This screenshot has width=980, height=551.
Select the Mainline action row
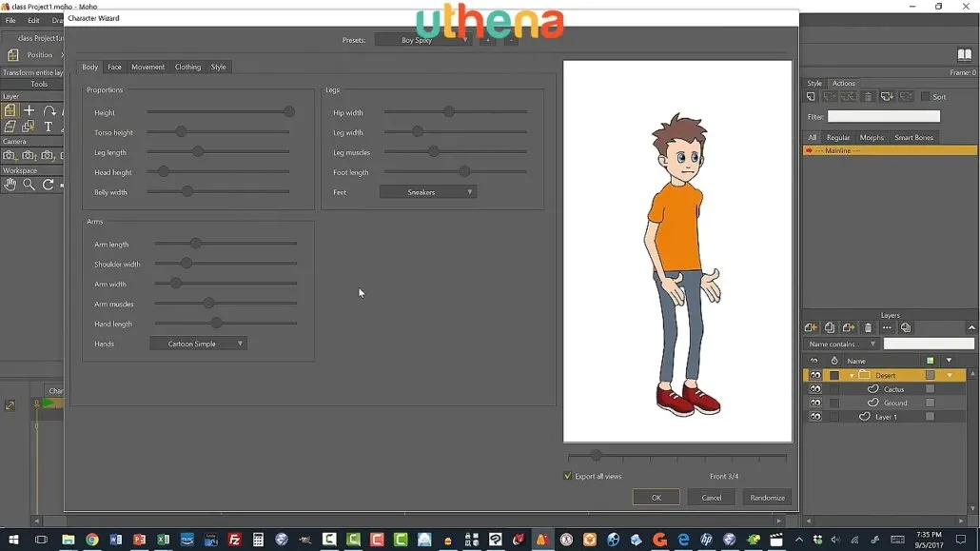(890, 150)
